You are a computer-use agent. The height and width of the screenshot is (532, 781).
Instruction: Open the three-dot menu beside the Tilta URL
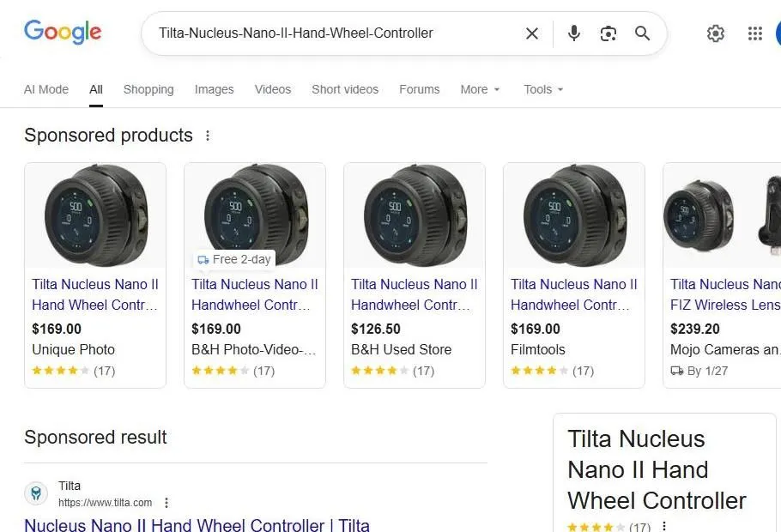coord(166,502)
